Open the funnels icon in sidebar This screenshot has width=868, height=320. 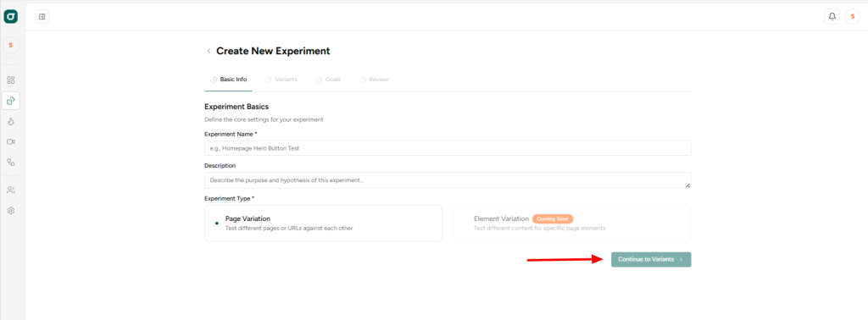coord(10,162)
